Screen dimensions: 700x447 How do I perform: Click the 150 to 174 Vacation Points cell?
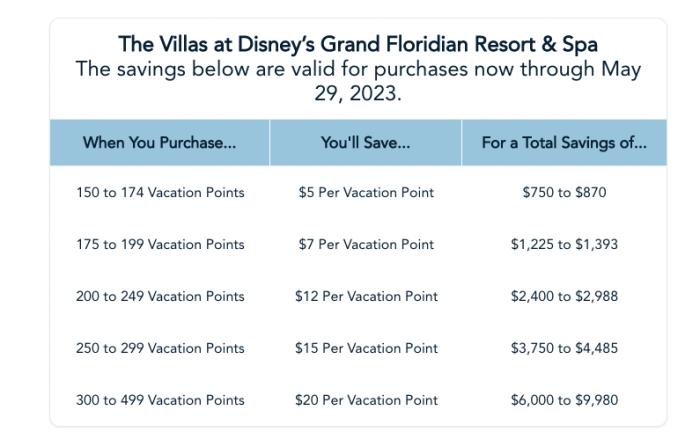click(x=160, y=193)
